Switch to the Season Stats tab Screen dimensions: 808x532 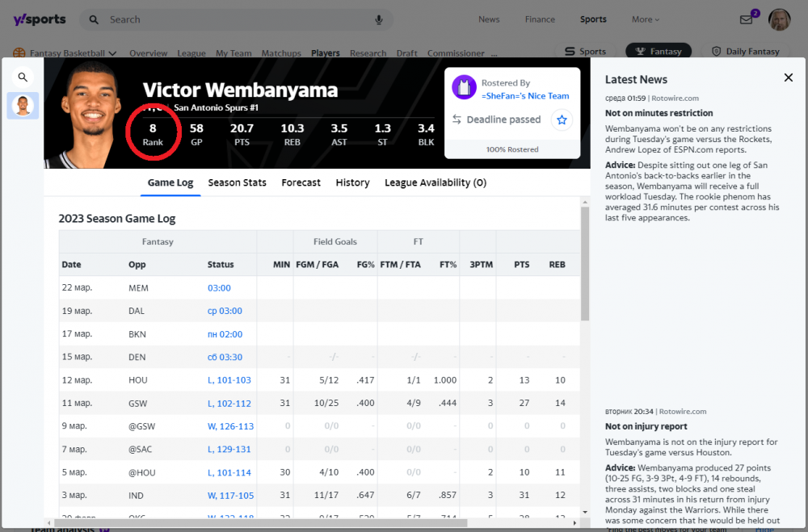237,182
